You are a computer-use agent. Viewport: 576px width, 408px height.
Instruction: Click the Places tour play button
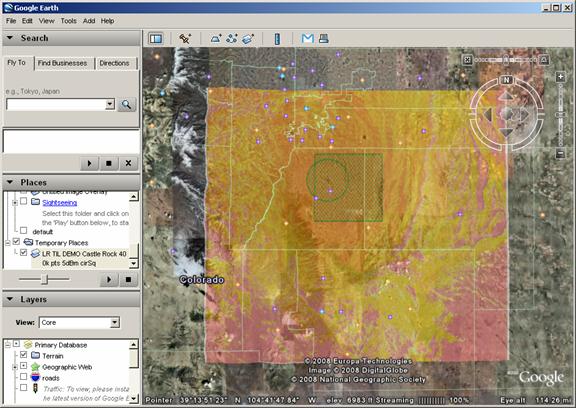(109, 280)
